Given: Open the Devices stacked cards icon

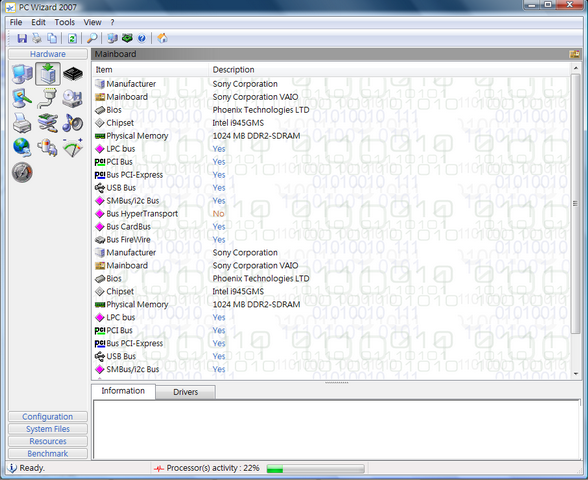Looking at the screenshot, I should (x=47, y=123).
